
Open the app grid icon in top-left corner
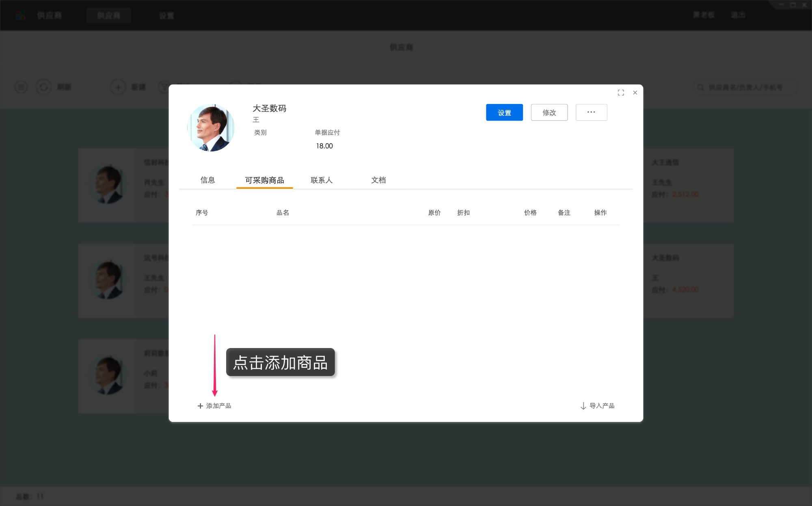(x=21, y=15)
